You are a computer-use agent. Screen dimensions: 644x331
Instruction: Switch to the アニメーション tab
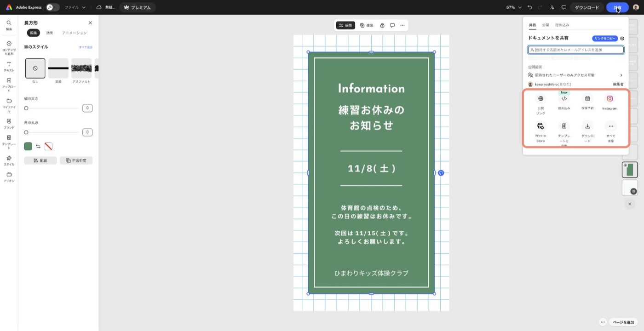point(75,33)
